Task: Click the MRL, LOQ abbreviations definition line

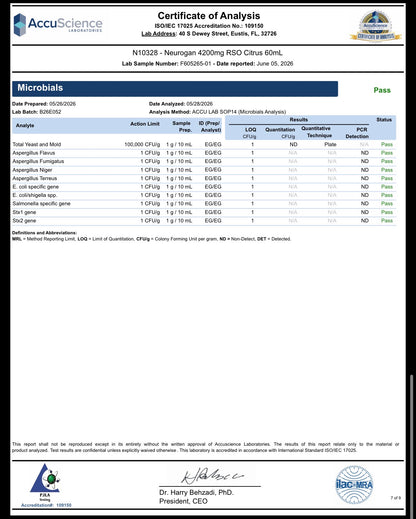Action: point(151,239)
